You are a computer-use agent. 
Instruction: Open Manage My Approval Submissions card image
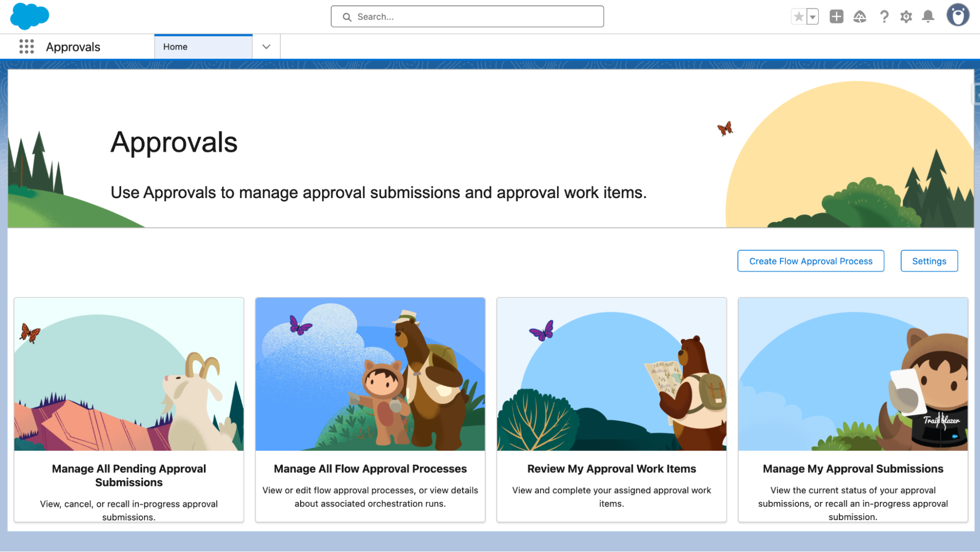pyautogui.click(x=853, y=374)
